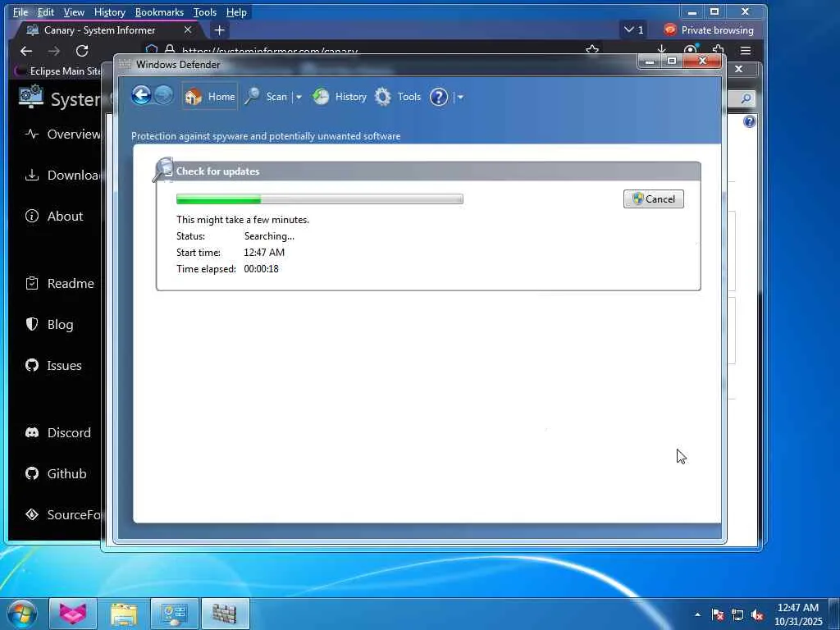
Task: Click the Defender help question mark icon
Action: point(439,97)
